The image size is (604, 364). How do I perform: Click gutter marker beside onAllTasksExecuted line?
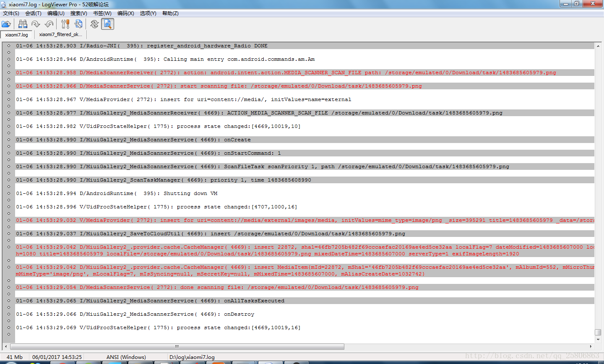click(8, 301)
